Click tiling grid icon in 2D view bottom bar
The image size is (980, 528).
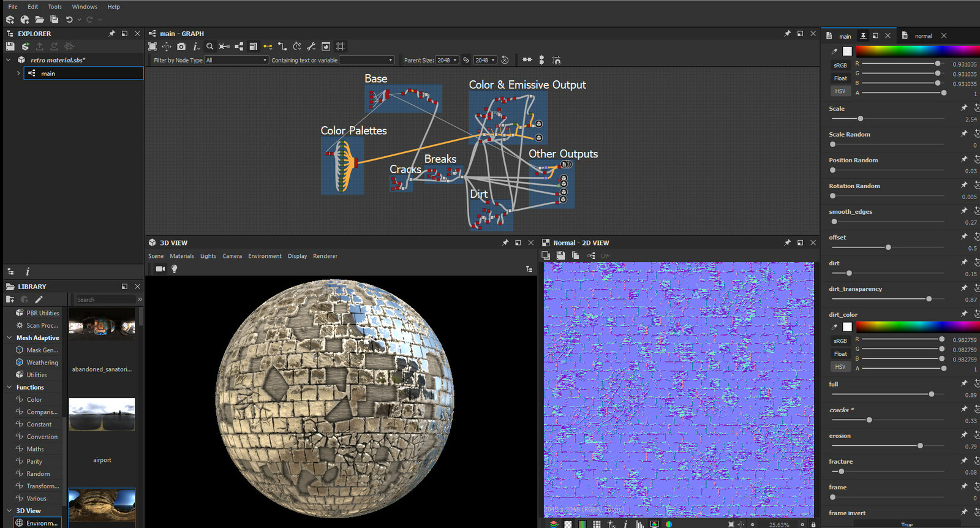coord(597,524)
